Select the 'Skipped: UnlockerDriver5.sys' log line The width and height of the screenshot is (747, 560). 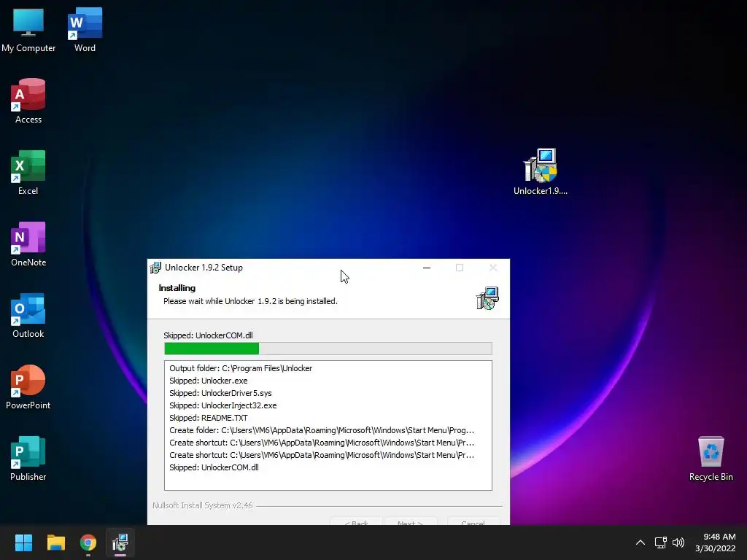click(220, 393)
